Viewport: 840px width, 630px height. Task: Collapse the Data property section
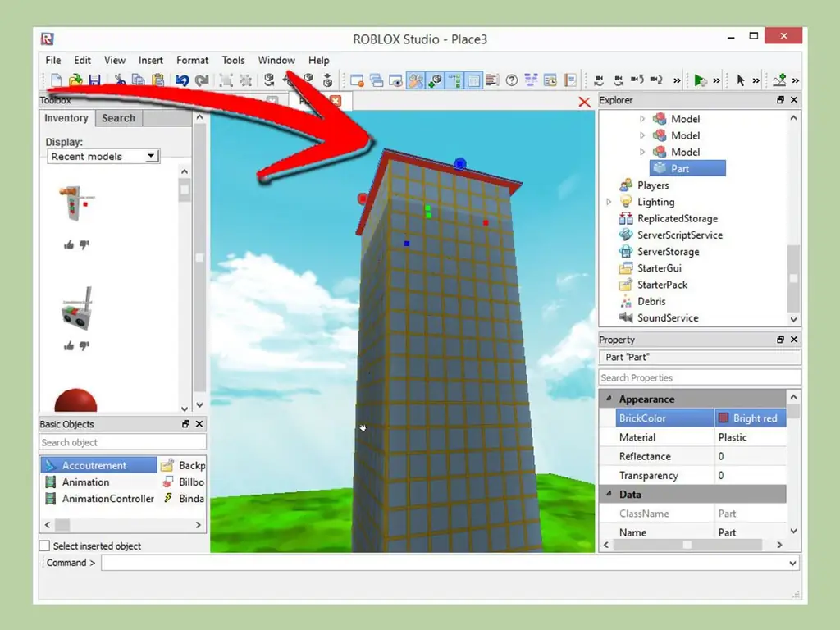coord(609,494)
